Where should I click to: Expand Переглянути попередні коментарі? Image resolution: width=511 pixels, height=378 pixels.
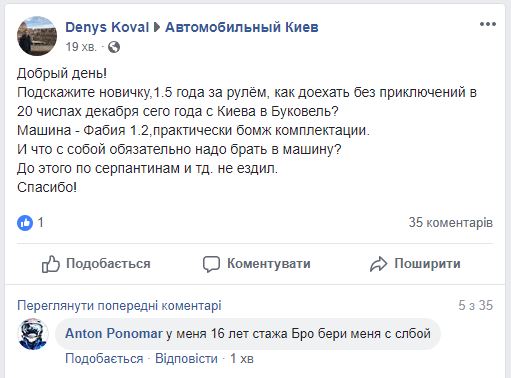119,306
